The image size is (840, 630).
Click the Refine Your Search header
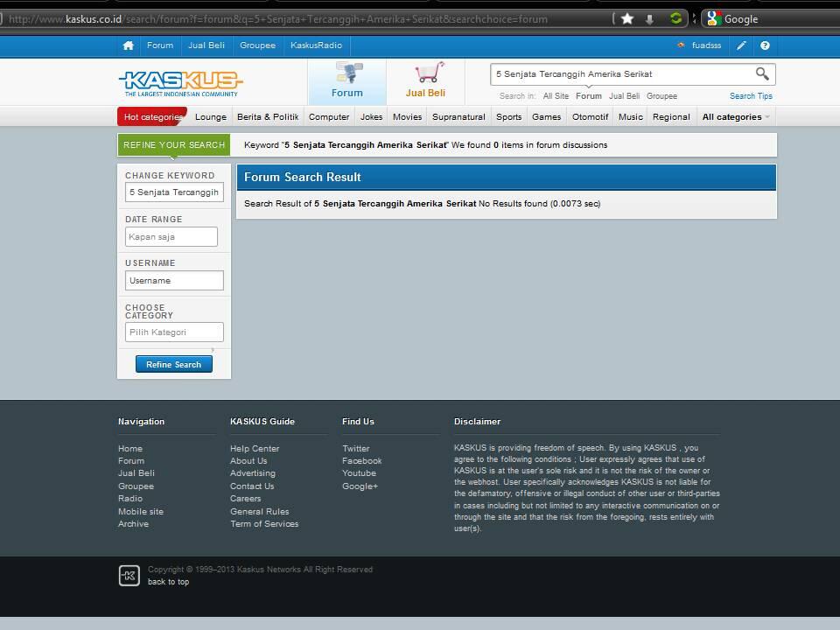[174, 145]
